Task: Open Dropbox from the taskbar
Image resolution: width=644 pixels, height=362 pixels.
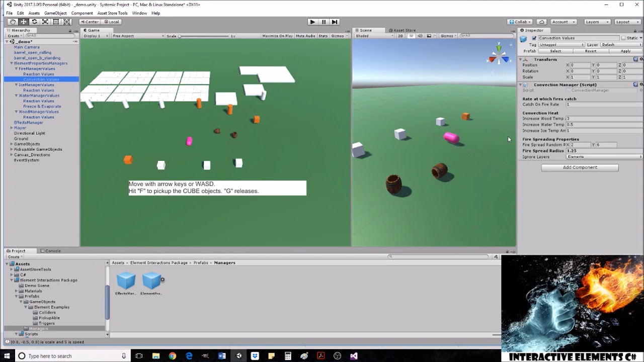Action: (255, 356)
